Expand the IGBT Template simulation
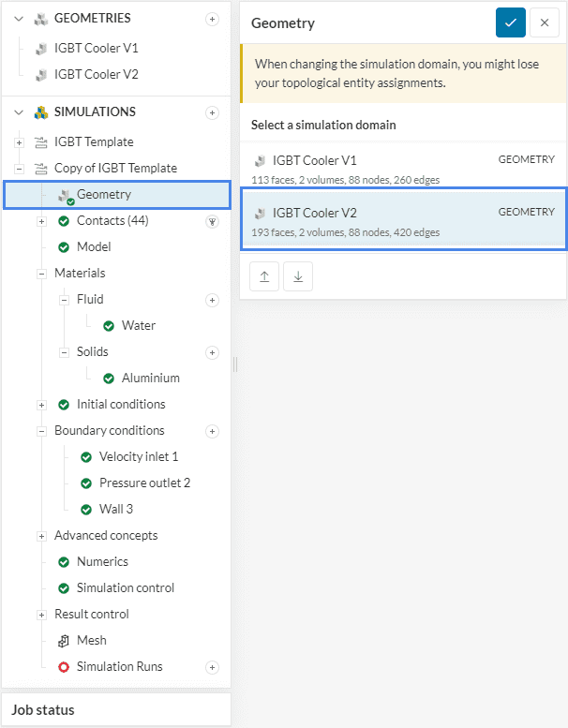This screenshot has height=728, width=568. pyautogui.click(x=19, y=142)
